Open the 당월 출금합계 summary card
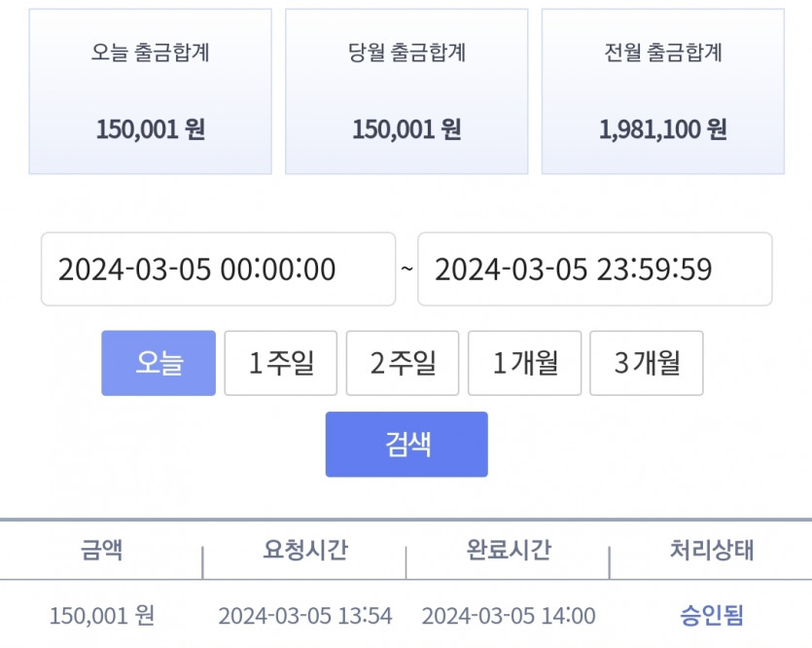The image size is (812, 648). click(x=406, y=91)
